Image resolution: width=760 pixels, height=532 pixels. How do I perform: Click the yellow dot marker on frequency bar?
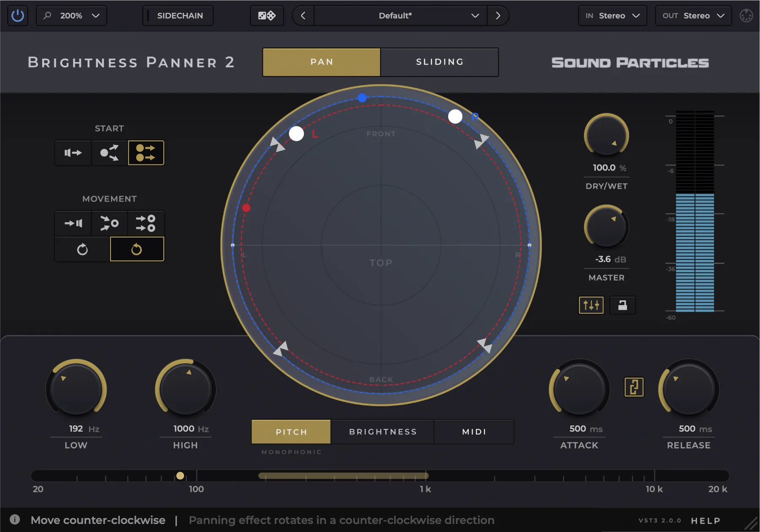pos(180,476)
